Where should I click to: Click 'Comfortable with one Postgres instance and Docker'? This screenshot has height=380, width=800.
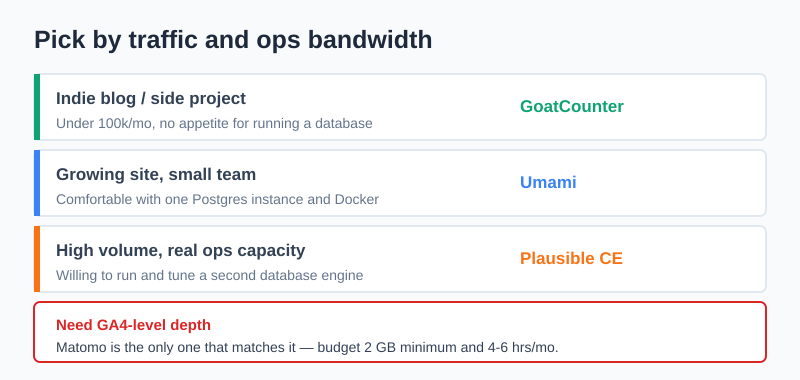[217, 199]
